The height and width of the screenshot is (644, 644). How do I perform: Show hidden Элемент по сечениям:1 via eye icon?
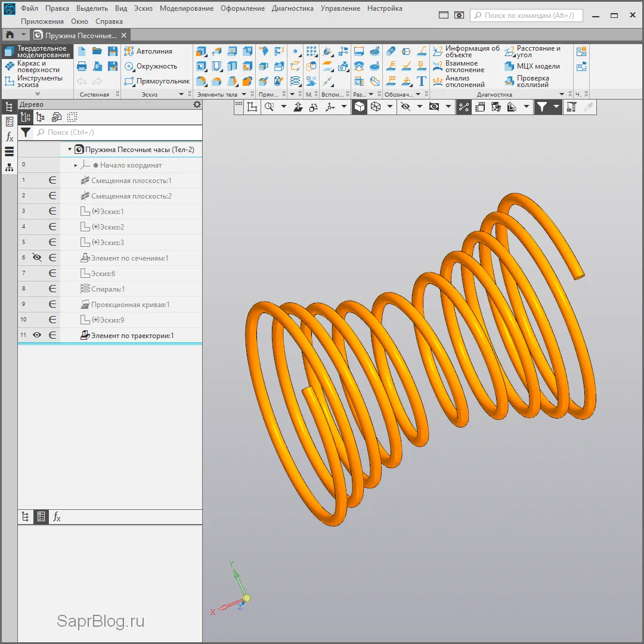pos(37,258)
